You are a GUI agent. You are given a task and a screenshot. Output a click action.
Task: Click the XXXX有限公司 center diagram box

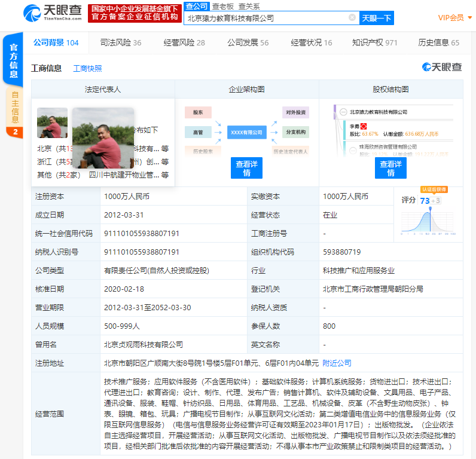coord(246,132)
